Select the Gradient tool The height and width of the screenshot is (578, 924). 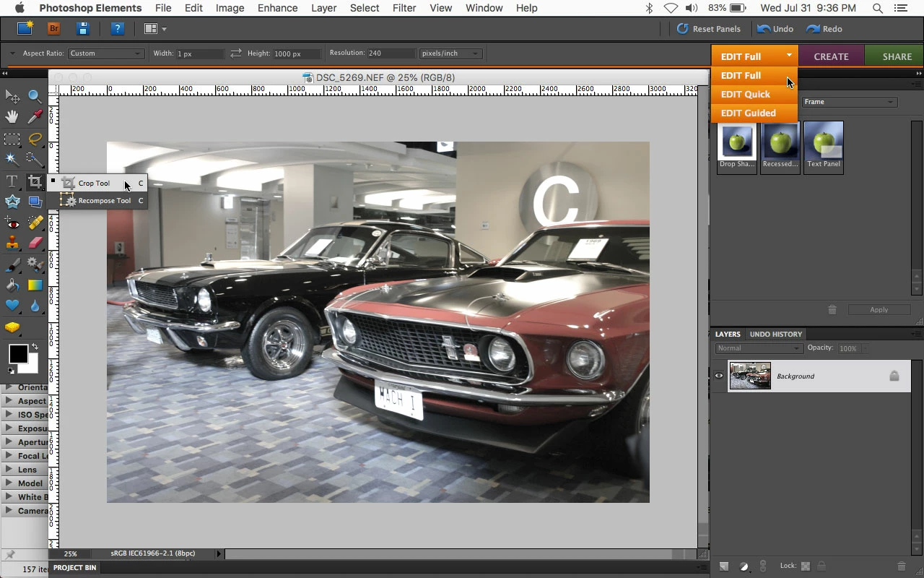[x=35, y=285]
